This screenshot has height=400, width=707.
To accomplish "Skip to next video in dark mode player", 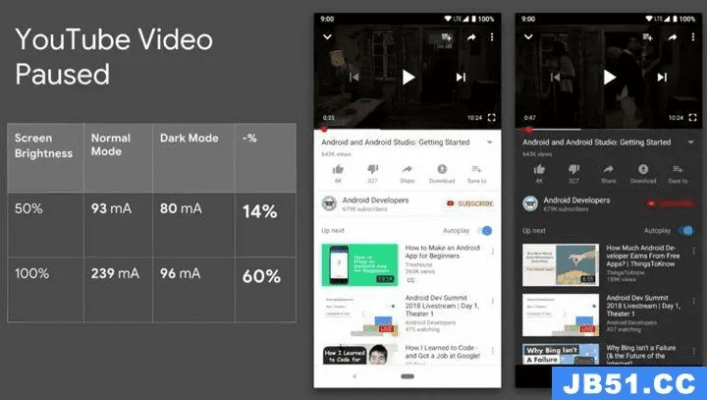I will point(661,77).
